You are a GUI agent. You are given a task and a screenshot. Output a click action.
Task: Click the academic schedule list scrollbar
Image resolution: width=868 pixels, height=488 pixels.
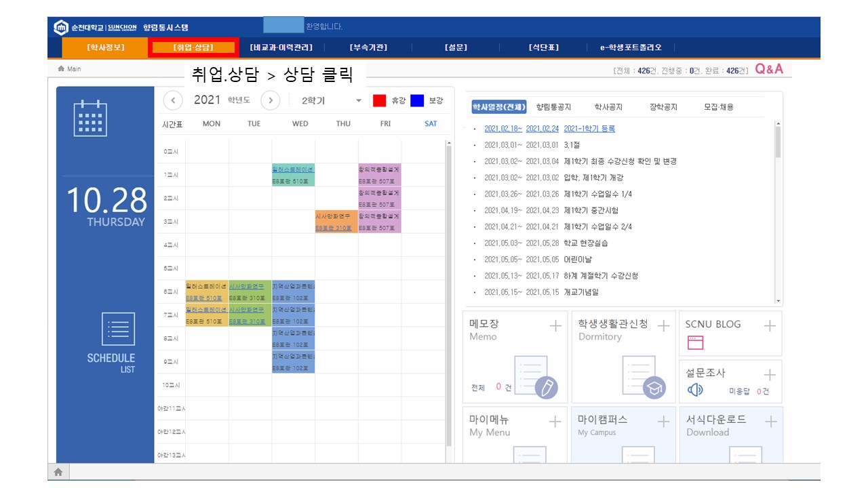[x=778, y=212]
